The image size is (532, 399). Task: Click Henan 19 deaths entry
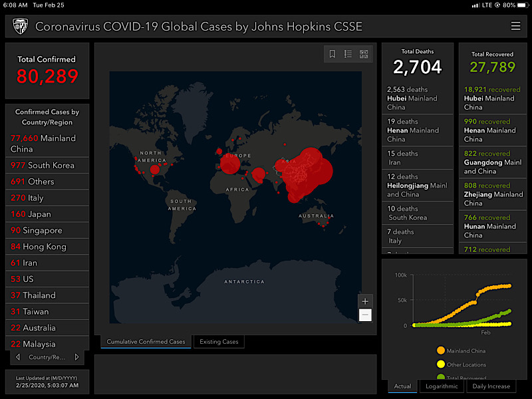(x=418, y=130)
